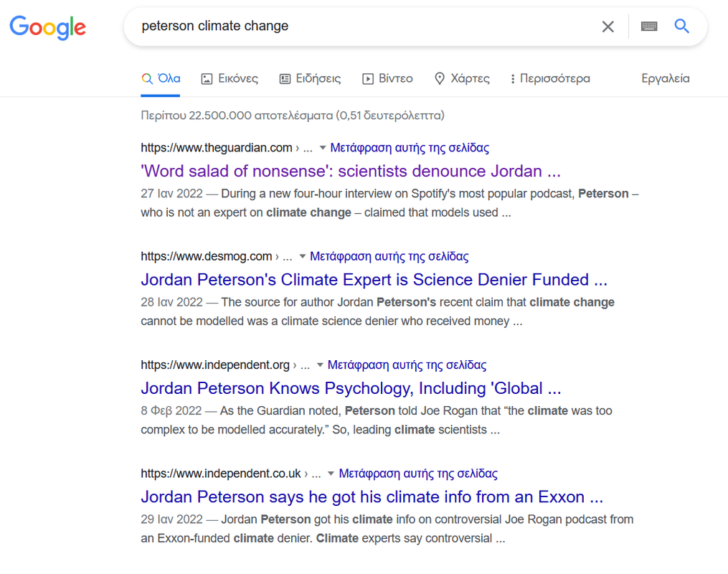Screen dimensions: 728x574
Task: Translate the desmog.com result page
Action: click(x=389, y=256)
